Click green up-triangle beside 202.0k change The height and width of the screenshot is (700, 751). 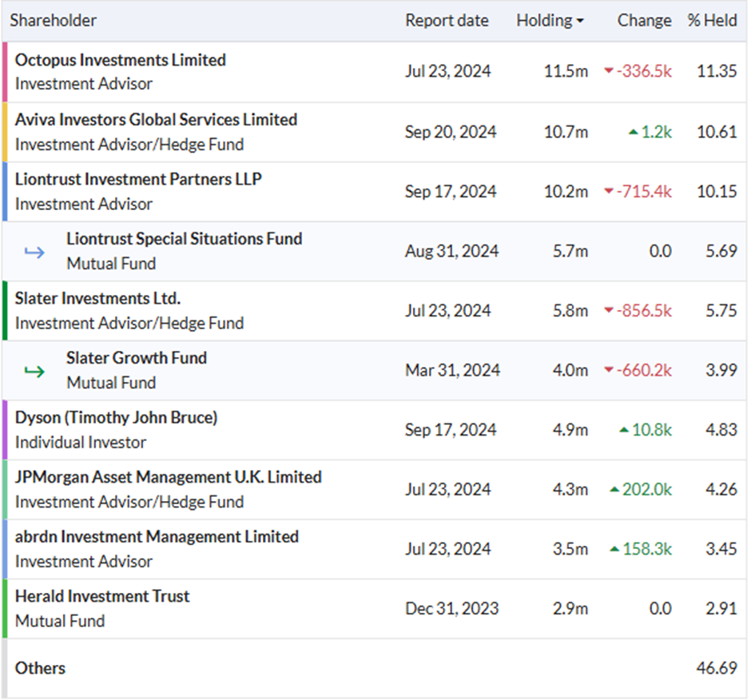614,489
